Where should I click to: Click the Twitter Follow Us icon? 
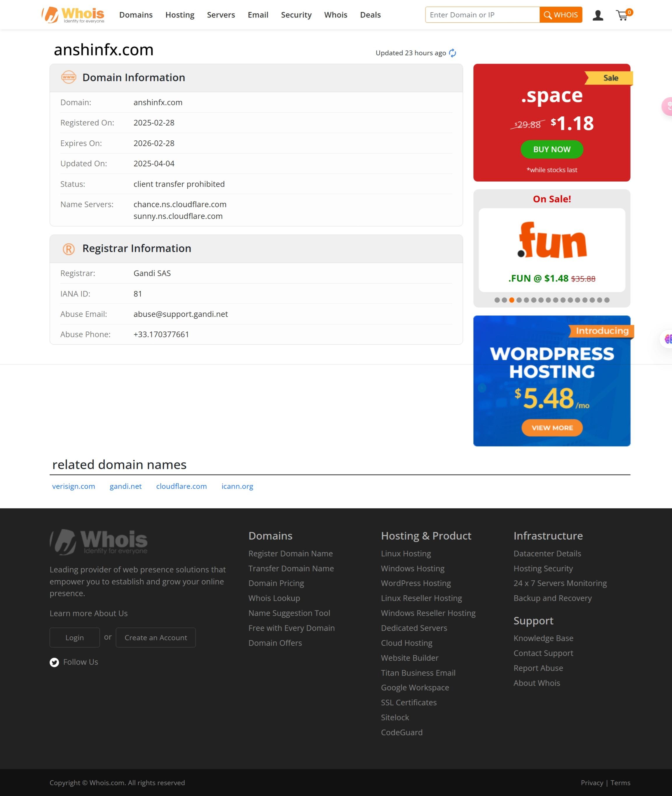(55, 662)
